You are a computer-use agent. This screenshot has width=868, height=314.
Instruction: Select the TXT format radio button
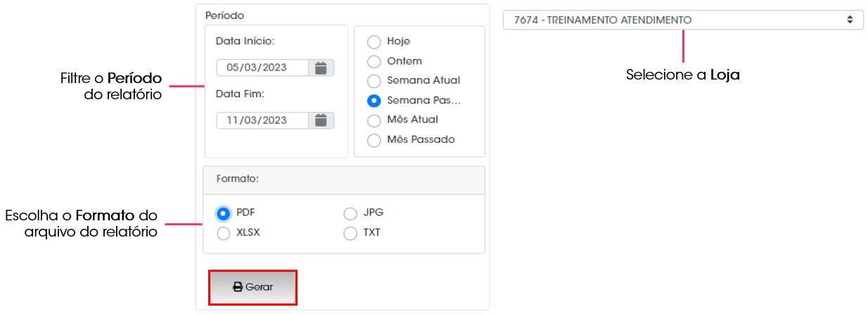(350, 233)
